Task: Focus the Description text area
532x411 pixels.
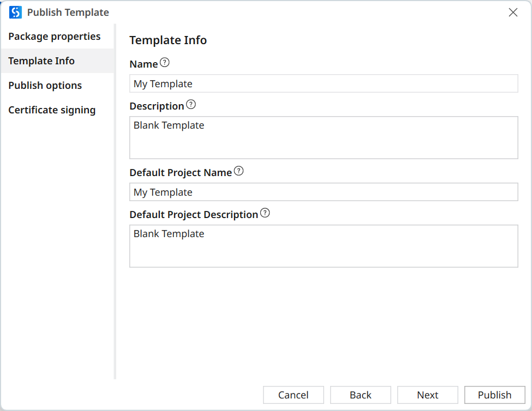Action: [x=323, y=137]
